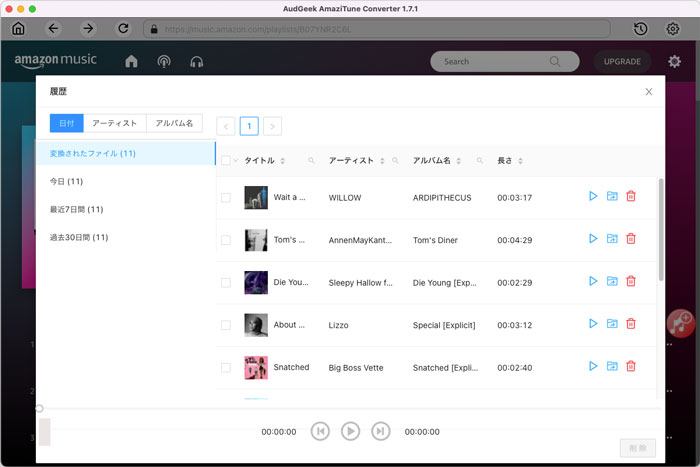Open output folder for Wait a... track
The height and width of the screenshot is (467, 700).
coord(612,196)
